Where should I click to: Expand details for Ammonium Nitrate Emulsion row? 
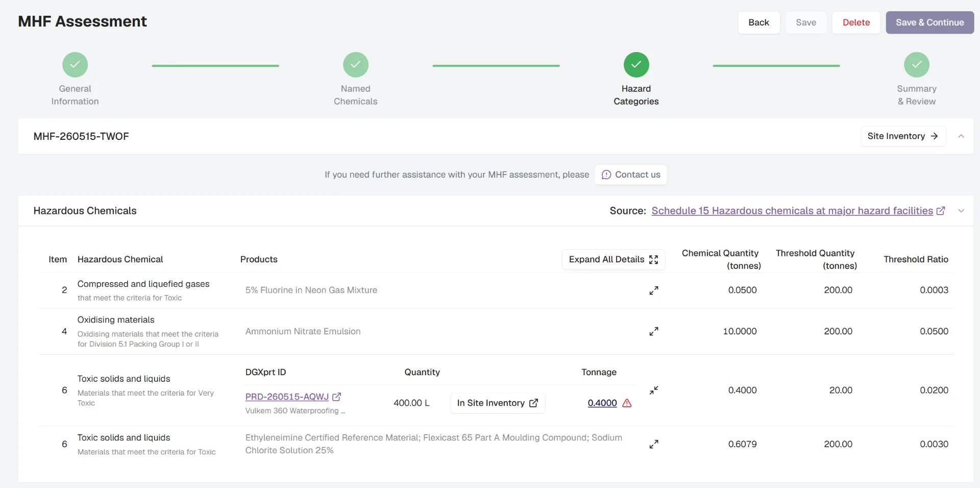pos(654,331)
